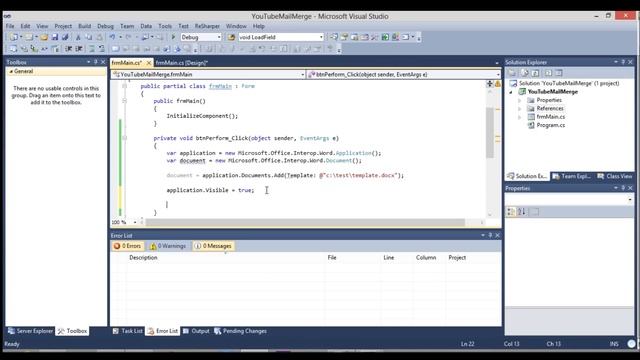Open the Properties object selector dropdown
Screen dimensions: 640x360
(630, 200)
